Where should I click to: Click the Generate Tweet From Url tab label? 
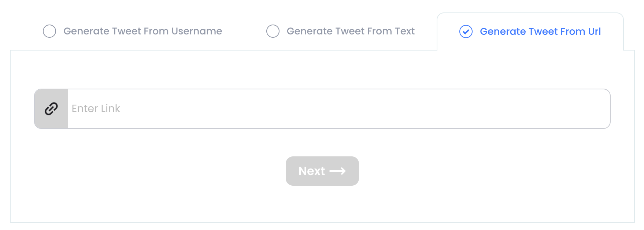click(540, 32)
